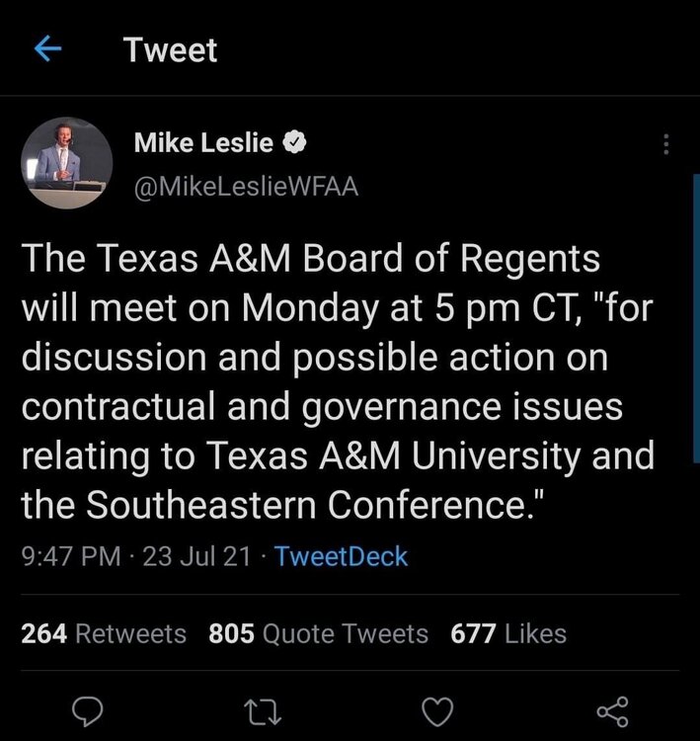The width and height of the screenshot is (700, 741).
Task: Open the three-dot more options menu
Action: (x=666, y=144)
